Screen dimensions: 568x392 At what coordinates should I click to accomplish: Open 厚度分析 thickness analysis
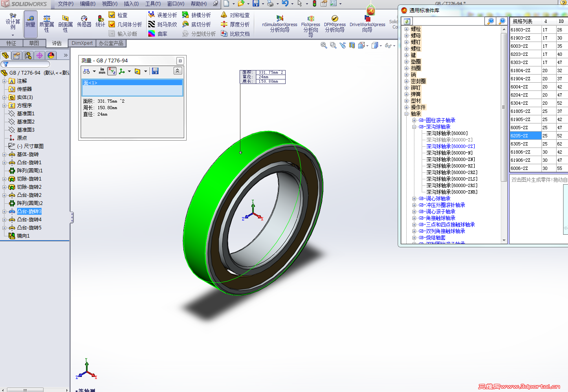[235, 24]
